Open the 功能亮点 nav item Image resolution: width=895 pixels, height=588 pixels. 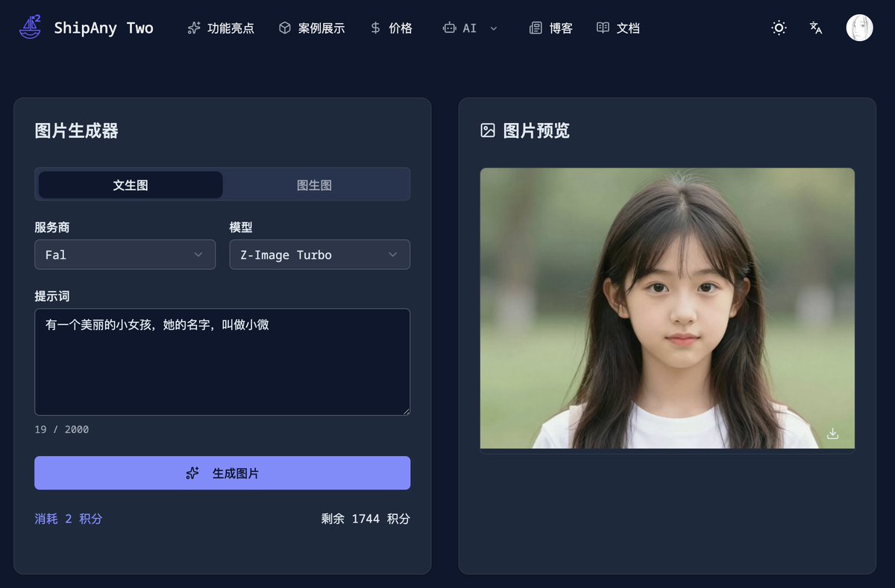coord(221,28)
